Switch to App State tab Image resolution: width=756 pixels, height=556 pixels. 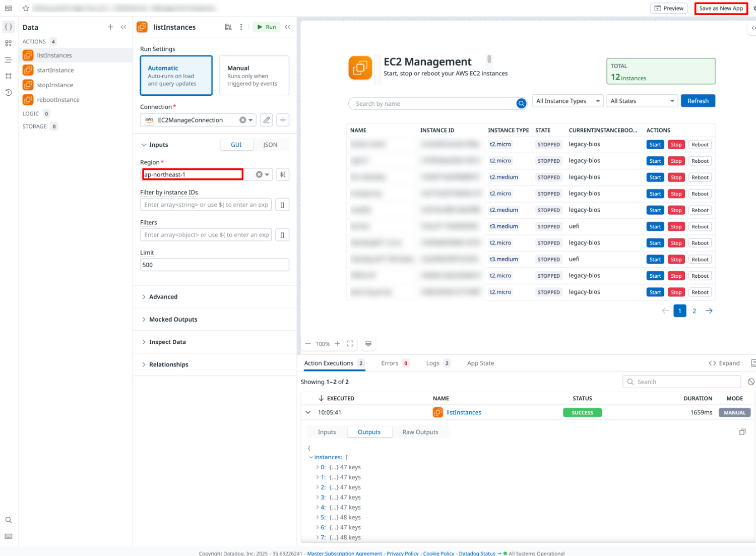click(480, 363)
